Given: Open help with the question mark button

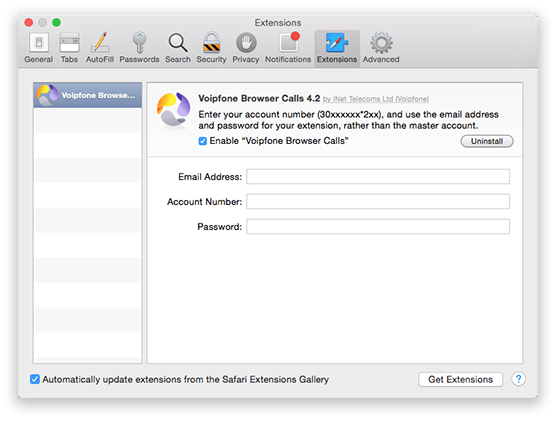Looking at the screenshot, I should (x=518, y=379).
